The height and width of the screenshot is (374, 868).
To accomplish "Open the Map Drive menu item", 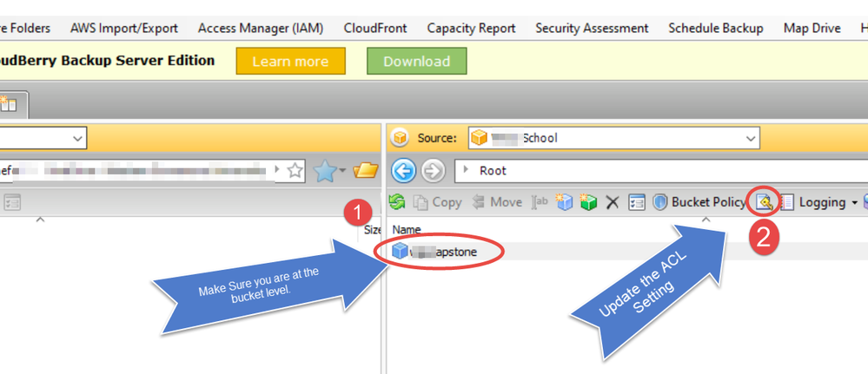I will [812, 29].
